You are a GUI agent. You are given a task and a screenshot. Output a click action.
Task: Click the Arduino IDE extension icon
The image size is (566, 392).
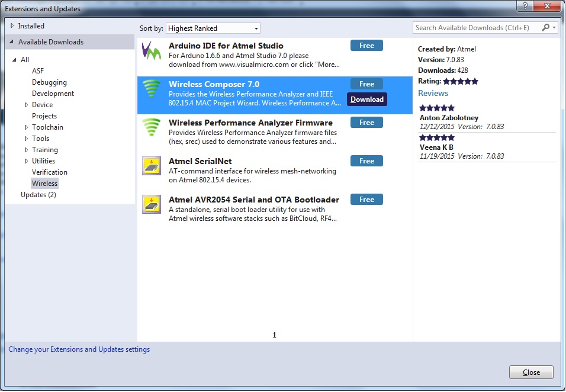[152, 51]
